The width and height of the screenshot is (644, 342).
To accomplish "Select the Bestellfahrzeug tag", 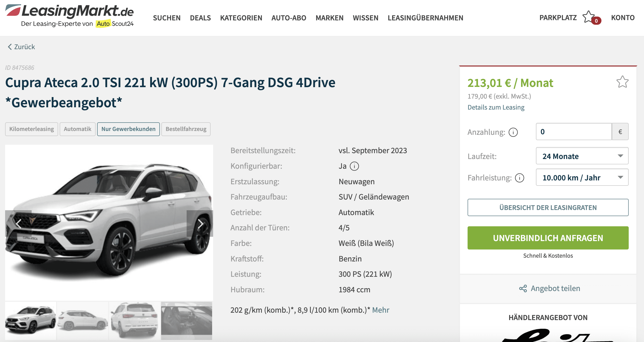I will pyautogui.click(x=186, y=129).
